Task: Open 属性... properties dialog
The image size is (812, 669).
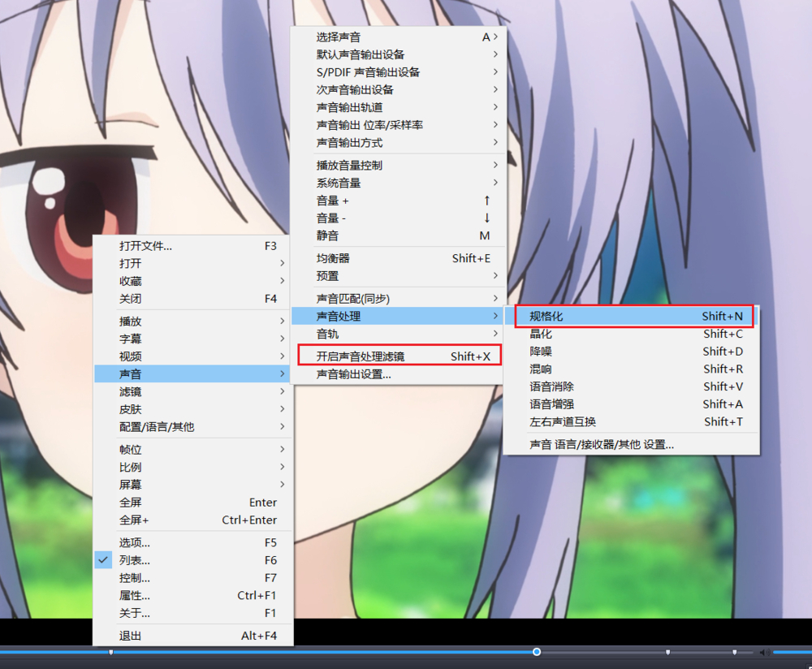Action: [193, 596]
